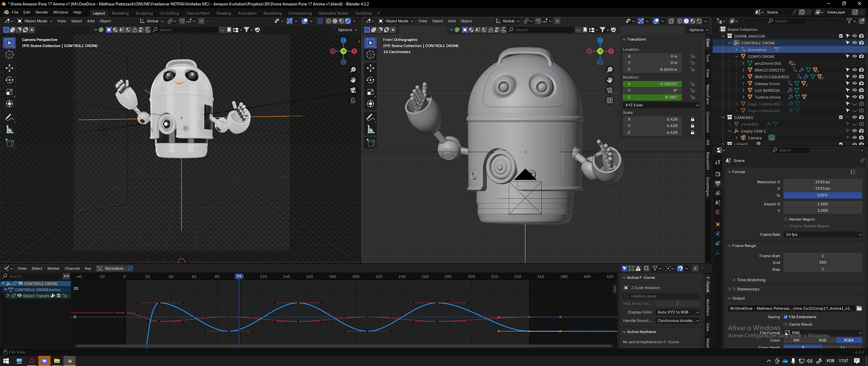Toggle DRONE AMAZON collection checkbox
The height and width of the screenshot is (366, 868).
[x=841, y=36]
